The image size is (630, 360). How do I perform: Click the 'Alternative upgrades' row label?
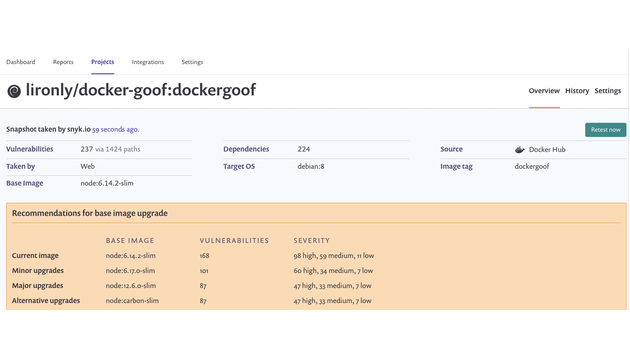(x=46, y=301)
